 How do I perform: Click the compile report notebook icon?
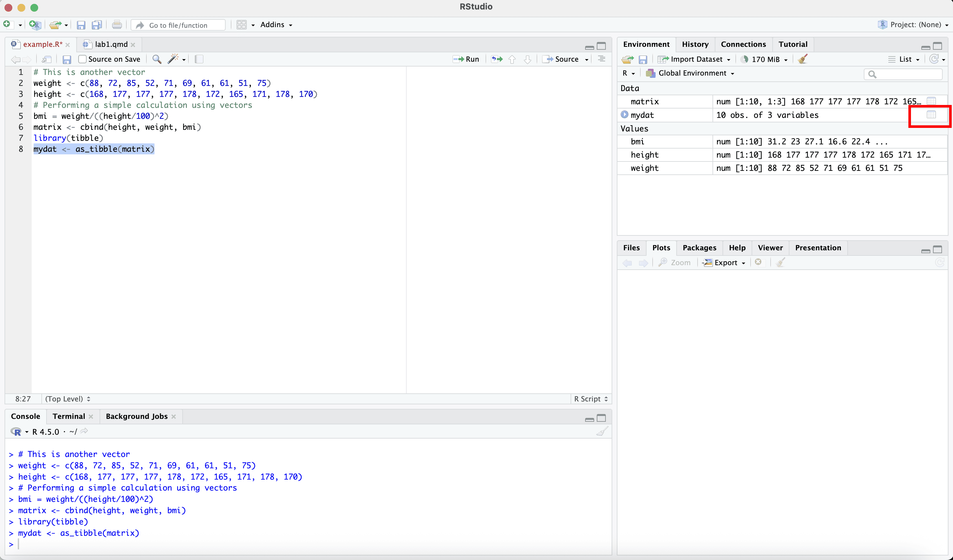point(199,59)
